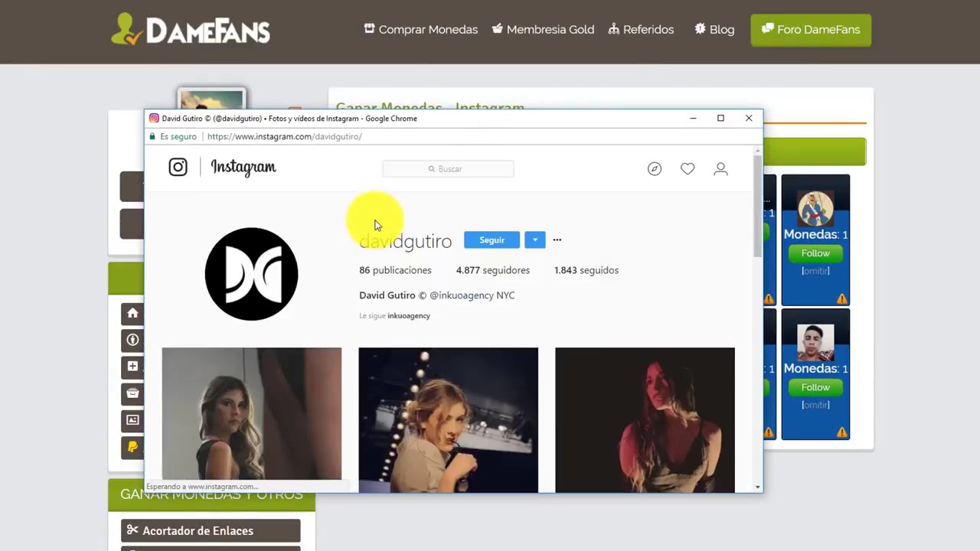Open the three-dot options next to Seguir
980x551 pixels.
(557, 240)
